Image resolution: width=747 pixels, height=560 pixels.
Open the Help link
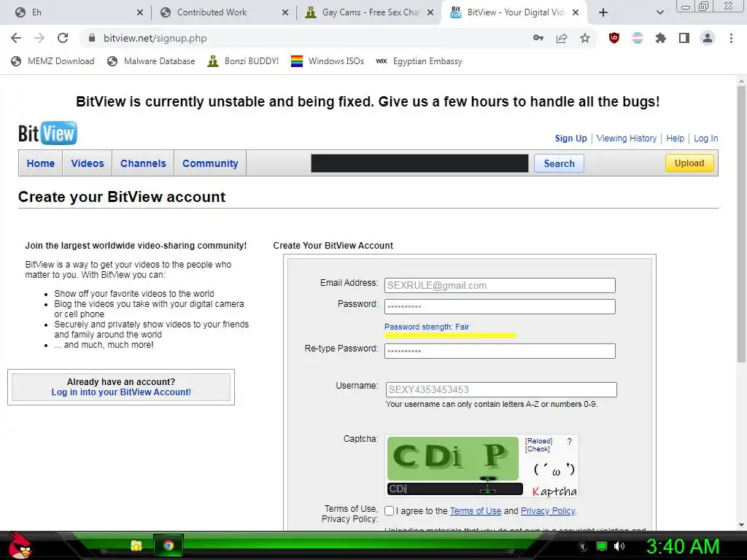pyautogui.click(x=675, y=138)
